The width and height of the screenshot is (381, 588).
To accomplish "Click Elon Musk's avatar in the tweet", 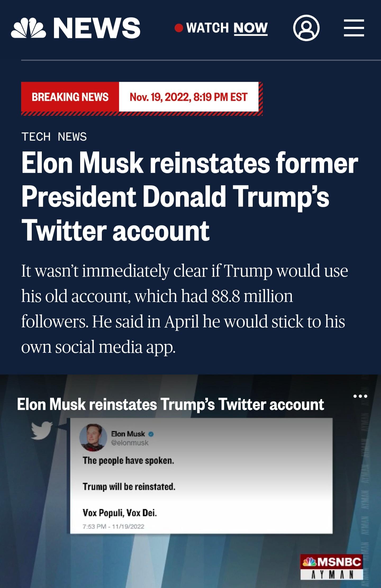I will click(x=93, y=437).
